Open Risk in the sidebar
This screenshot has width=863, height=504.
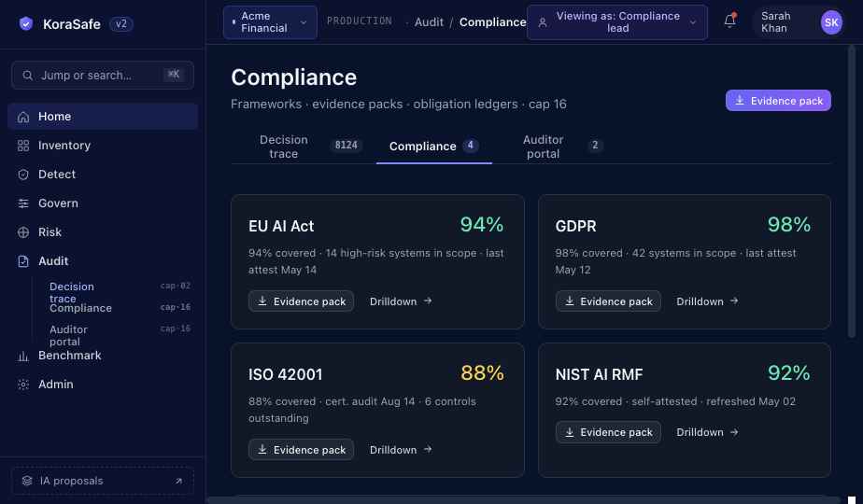[103, 232]
